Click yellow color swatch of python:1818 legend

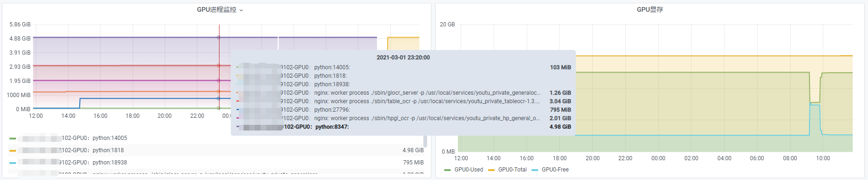13,151
